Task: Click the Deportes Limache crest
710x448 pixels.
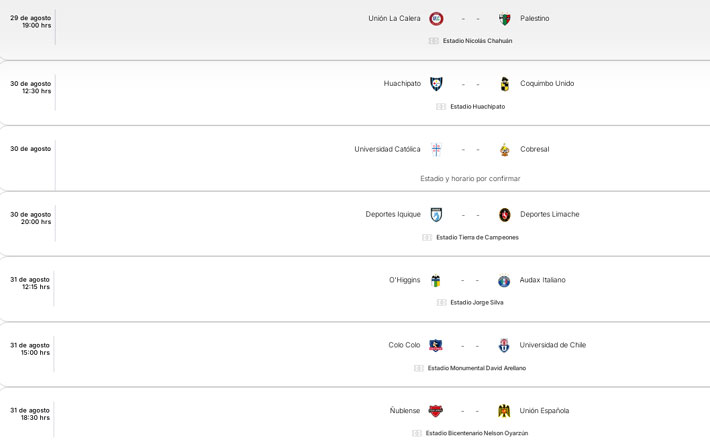Action: click(504, 214)
